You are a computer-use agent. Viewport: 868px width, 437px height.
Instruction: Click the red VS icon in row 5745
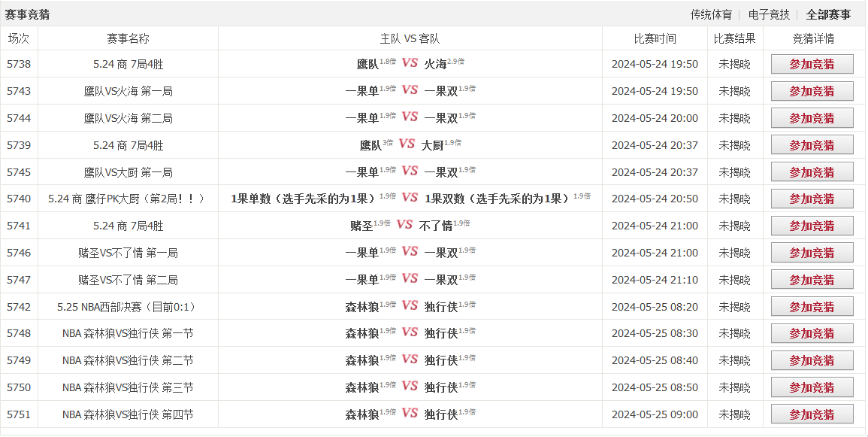(x=410, y=171)
